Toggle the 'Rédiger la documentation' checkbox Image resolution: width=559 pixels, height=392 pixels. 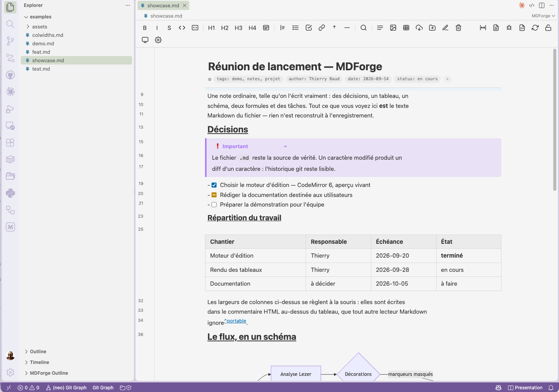214,195
